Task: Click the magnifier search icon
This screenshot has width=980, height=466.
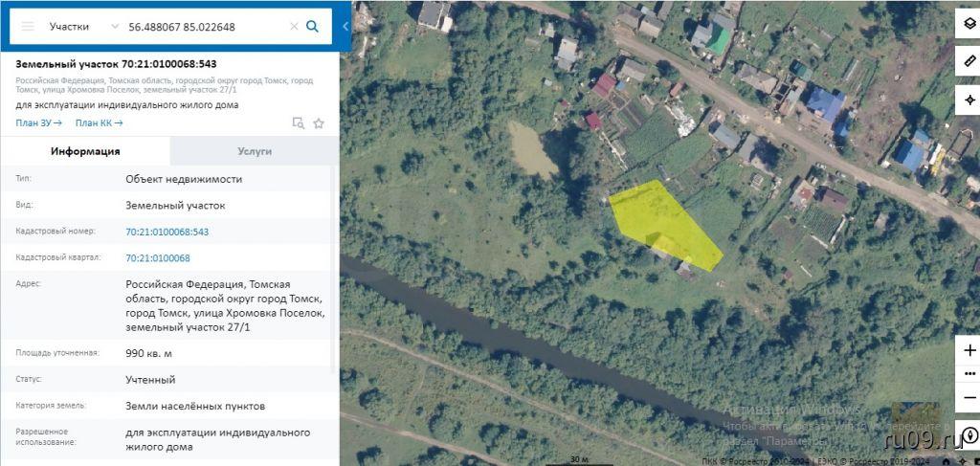Action: (312, 27)
